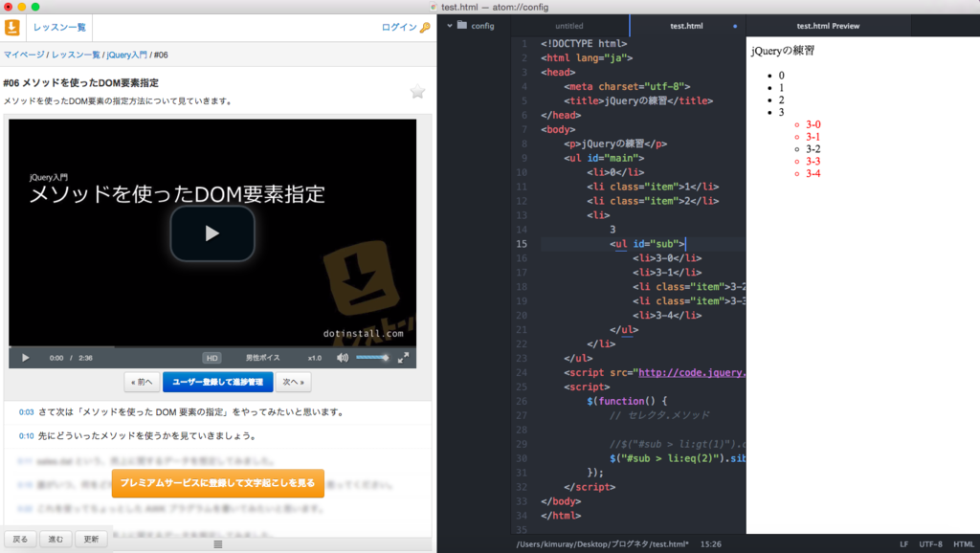
Task: Star this lesson as favorite
Action: [417, 92]
